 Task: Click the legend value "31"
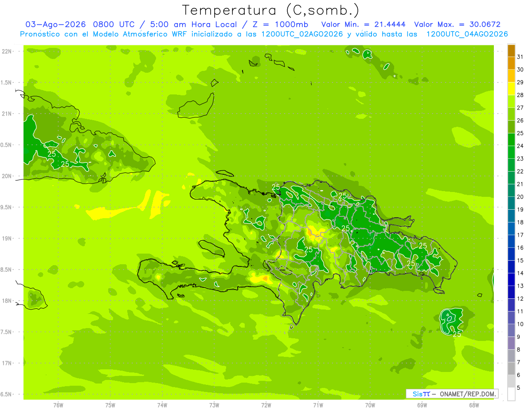pyautogui.click(x=520, y=57)
